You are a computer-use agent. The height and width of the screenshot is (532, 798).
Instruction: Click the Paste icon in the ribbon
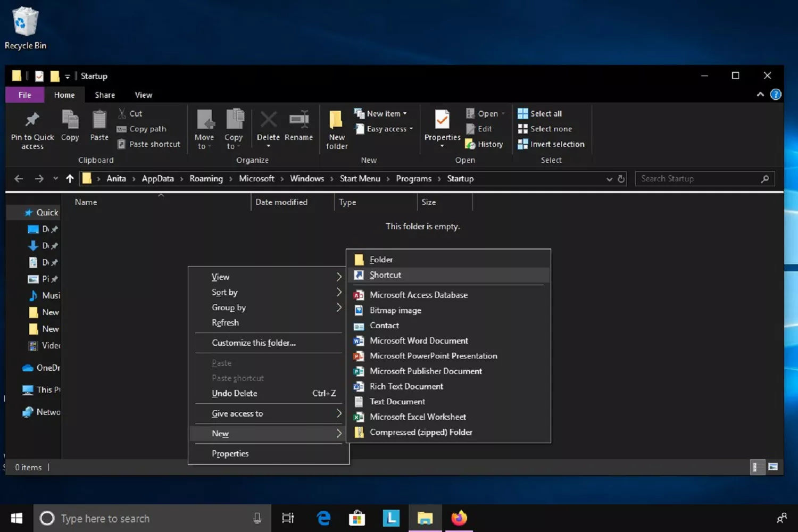point(98,124)
